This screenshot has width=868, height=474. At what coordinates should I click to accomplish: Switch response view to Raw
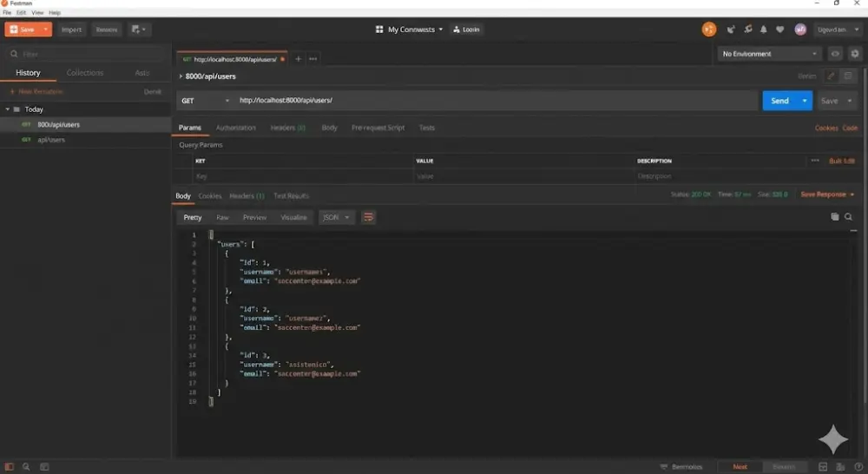click(x=222, y=217)
